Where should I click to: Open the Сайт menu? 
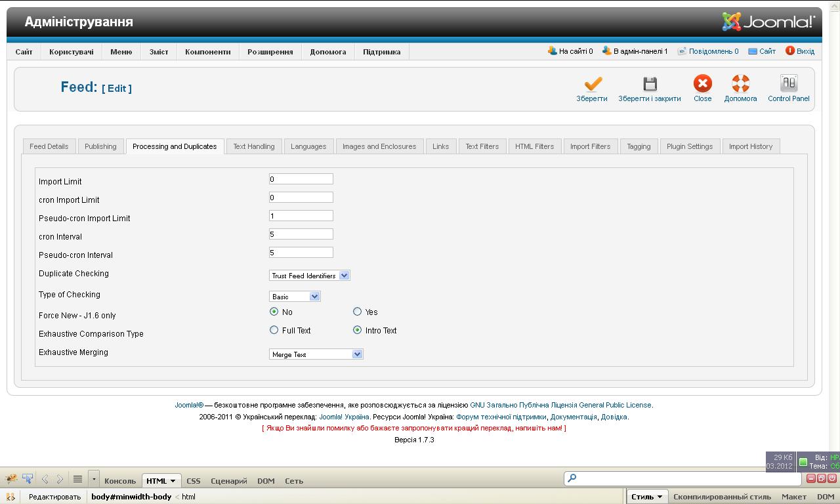click(x=24, y=52)
